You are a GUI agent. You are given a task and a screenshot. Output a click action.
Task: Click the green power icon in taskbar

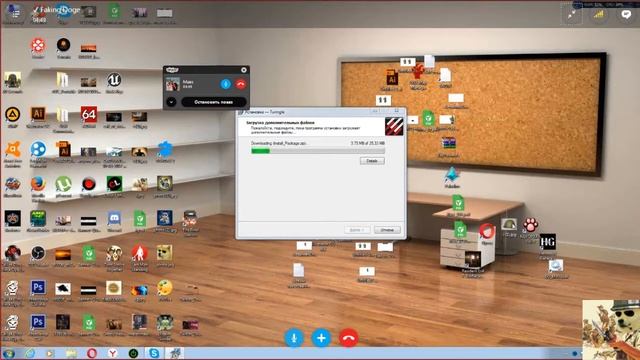pyautogui.click(x=133, y=353)
